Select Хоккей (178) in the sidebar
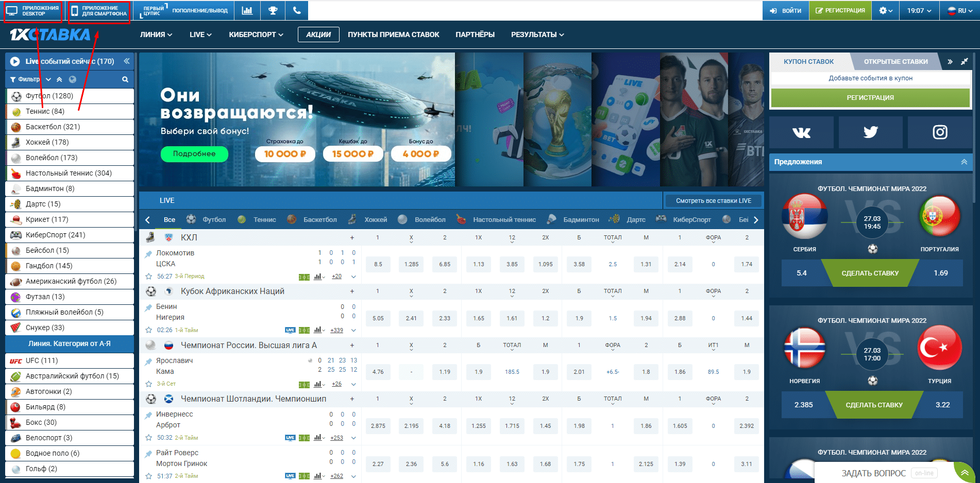This screenshot has height=483, width=980. click(x=70, y=142)
